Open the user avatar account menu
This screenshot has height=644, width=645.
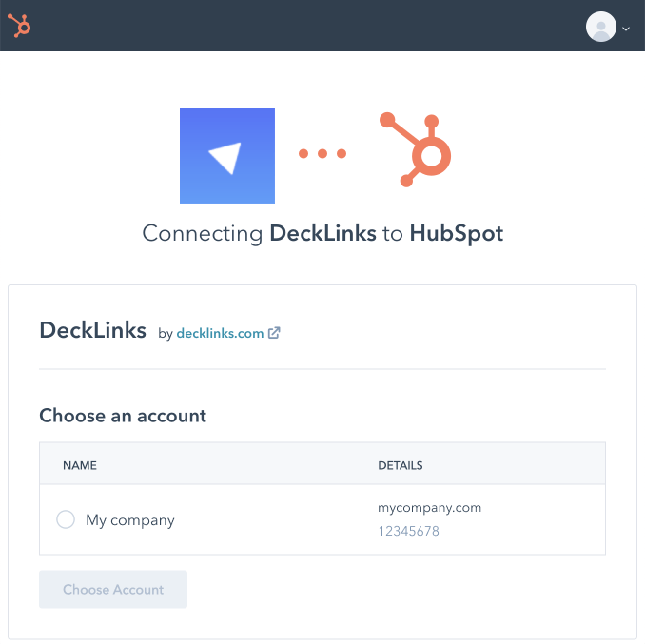(x=601, y=27)
